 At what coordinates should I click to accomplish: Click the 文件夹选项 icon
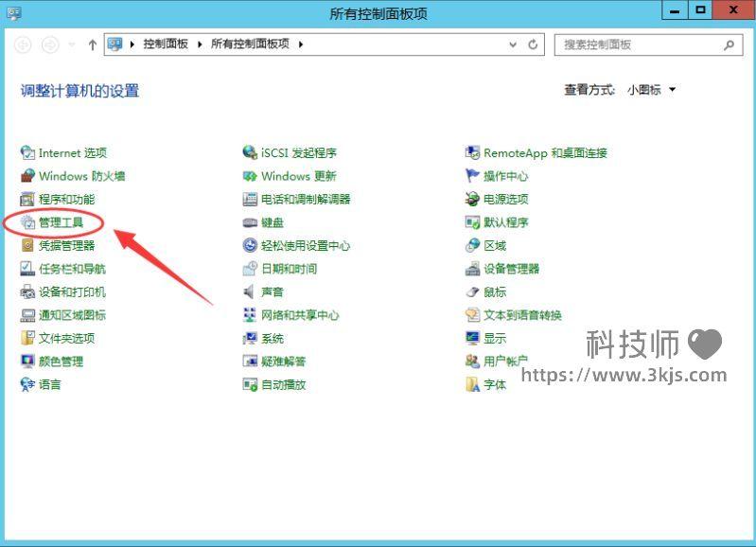point(27,338)
